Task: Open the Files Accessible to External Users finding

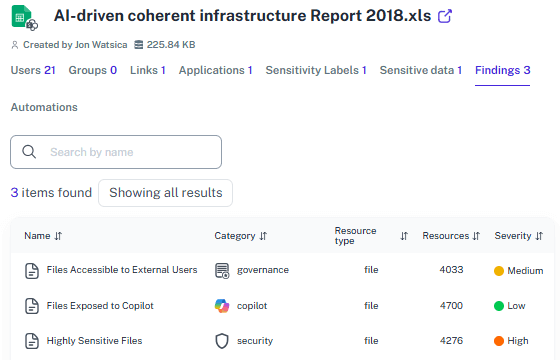Action: pyautogui.click(x=122, y=270)
